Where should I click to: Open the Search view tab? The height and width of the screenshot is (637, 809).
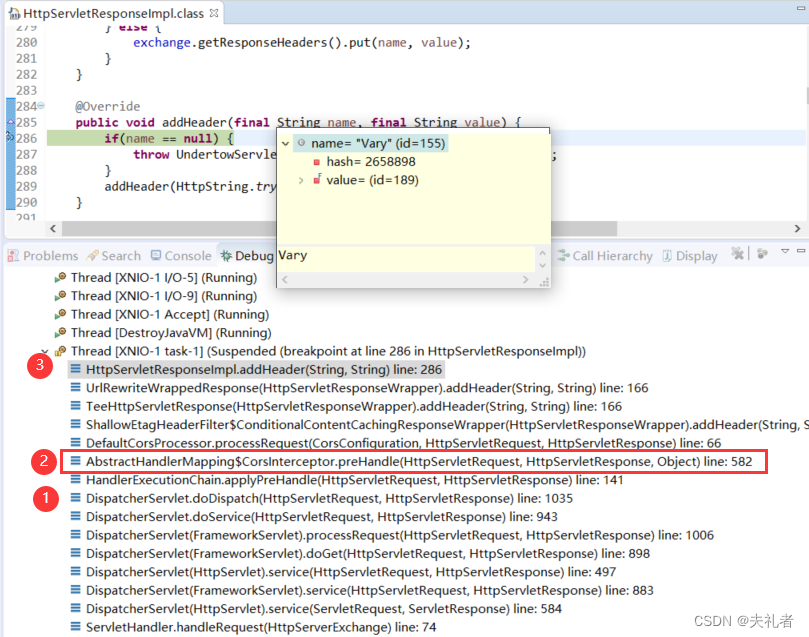point(114,256)
